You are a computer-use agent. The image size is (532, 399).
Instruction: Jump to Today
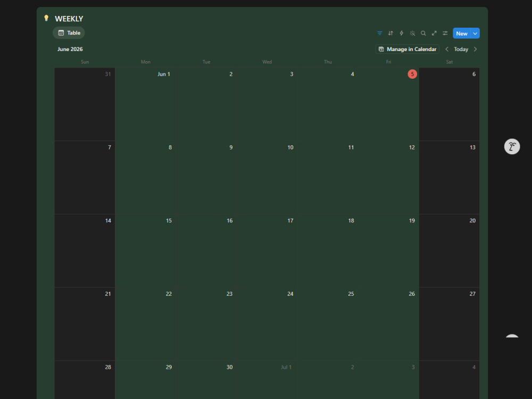click(x=461, y=49)
